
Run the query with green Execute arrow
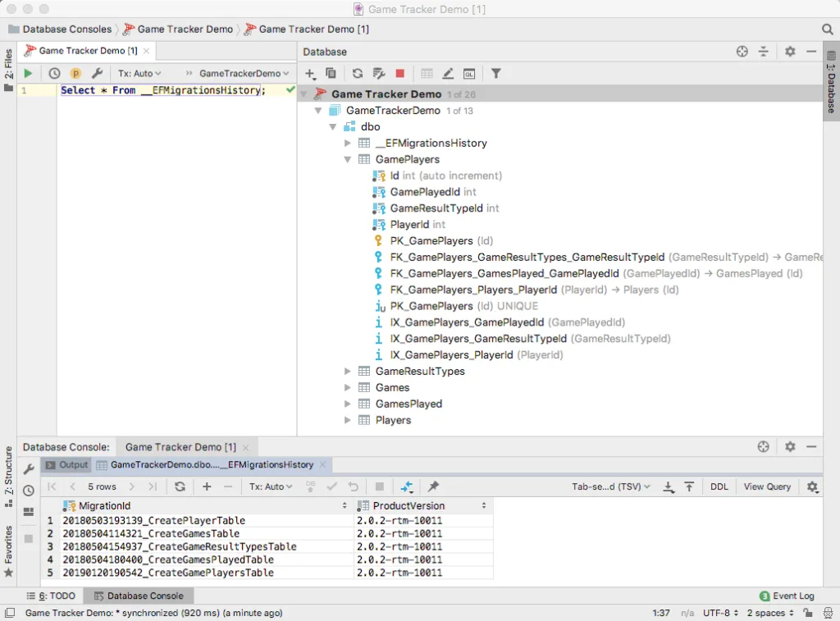pyautogui.click(x=29, y=73)
